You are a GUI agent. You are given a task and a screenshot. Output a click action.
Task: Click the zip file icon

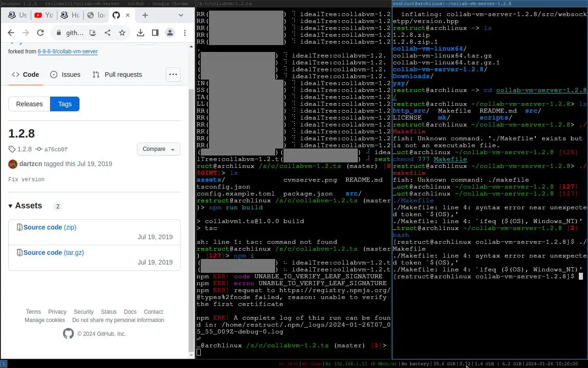pos(19,227)
